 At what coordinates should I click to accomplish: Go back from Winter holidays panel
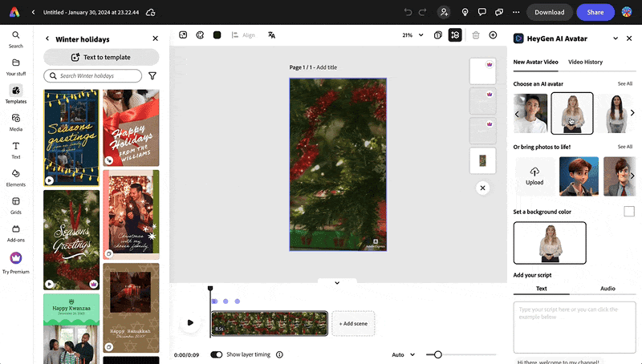click(47, 38)
